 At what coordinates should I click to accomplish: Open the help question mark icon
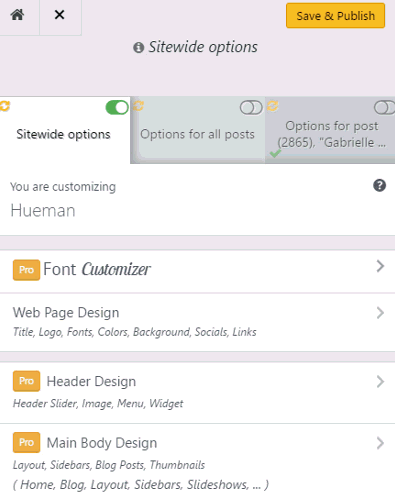379,185
